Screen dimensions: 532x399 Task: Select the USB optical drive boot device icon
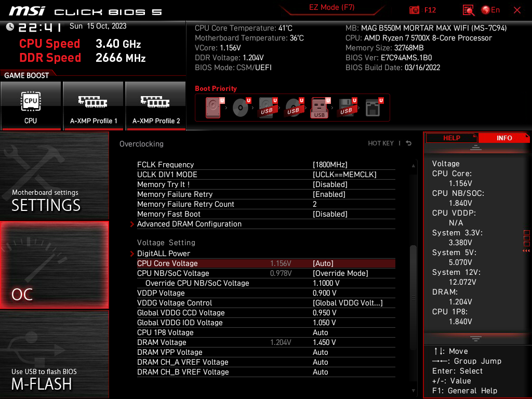tap(294, 107)
